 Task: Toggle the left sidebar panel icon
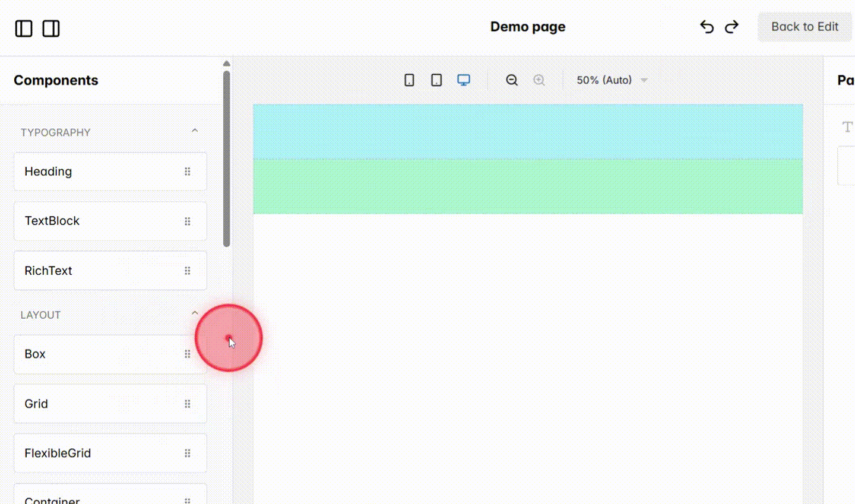point(23,28)
